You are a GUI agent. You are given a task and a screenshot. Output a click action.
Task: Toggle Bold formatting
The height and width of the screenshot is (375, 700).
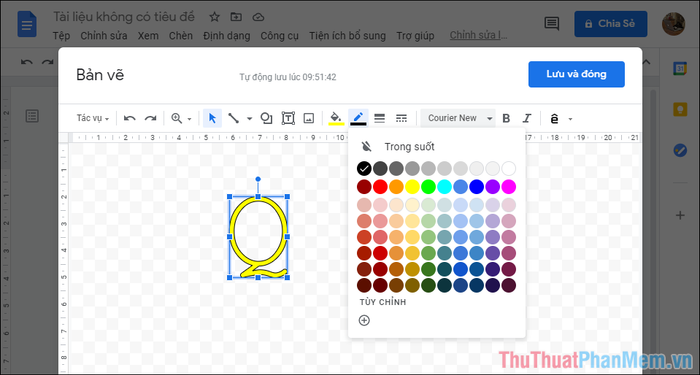click(506, 118)
